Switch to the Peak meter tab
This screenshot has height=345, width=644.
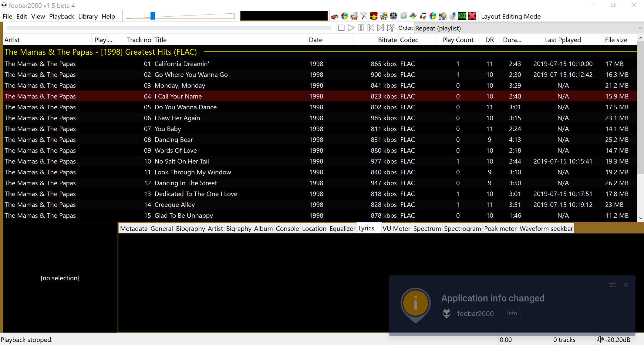point(500,229)
